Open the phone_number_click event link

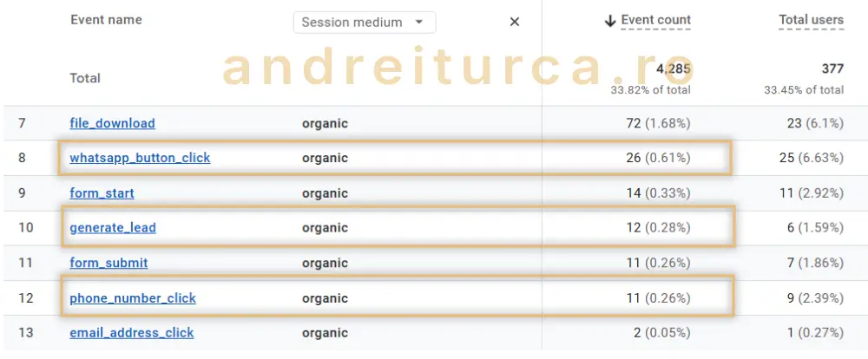[x=133, y=298]
